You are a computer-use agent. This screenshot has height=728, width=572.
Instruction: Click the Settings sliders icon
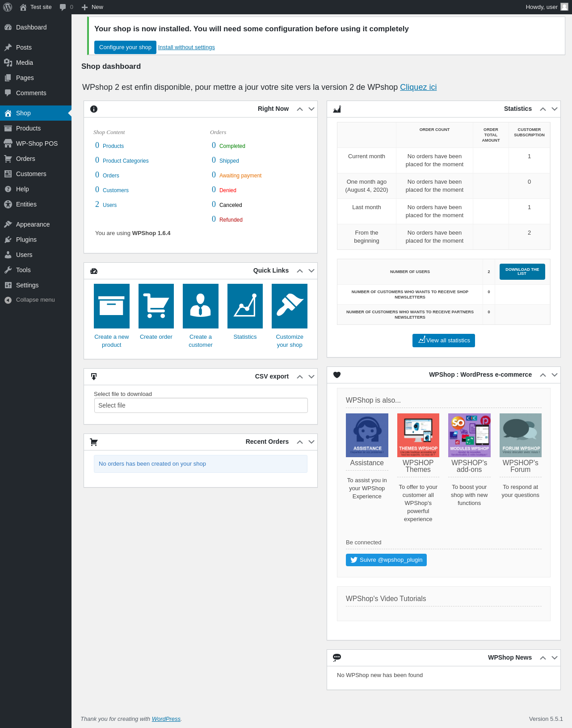point(8,285)
